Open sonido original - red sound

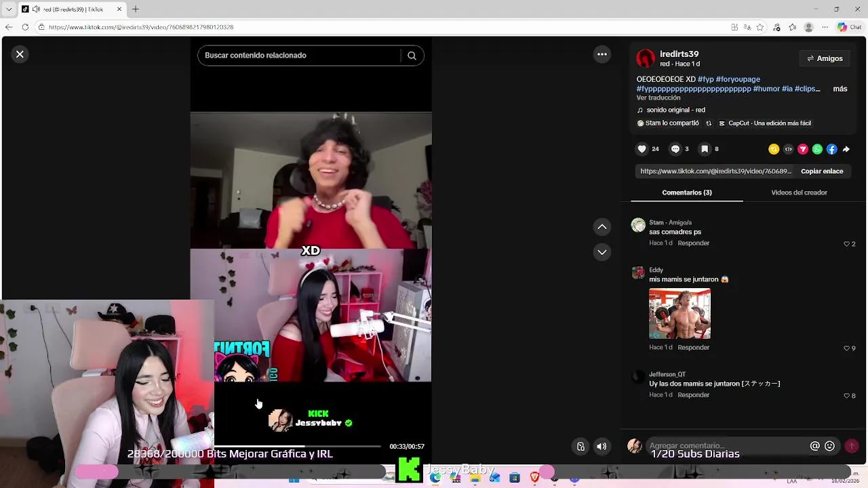tap(675, 110)
